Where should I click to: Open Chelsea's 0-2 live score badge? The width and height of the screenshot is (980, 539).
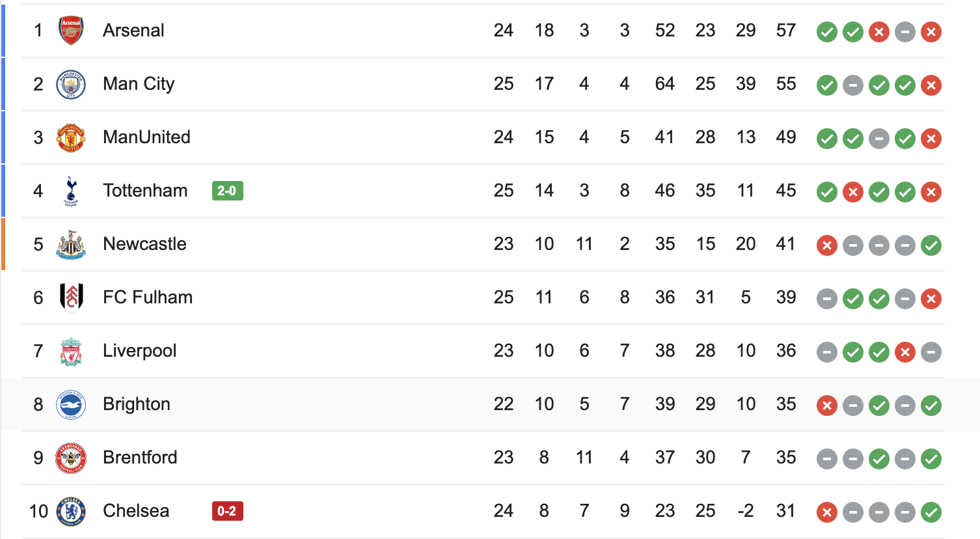(x=227, y=511)
